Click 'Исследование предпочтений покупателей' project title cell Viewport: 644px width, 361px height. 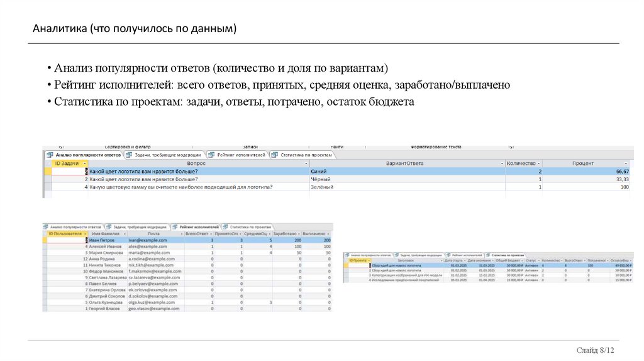(406, 280)
